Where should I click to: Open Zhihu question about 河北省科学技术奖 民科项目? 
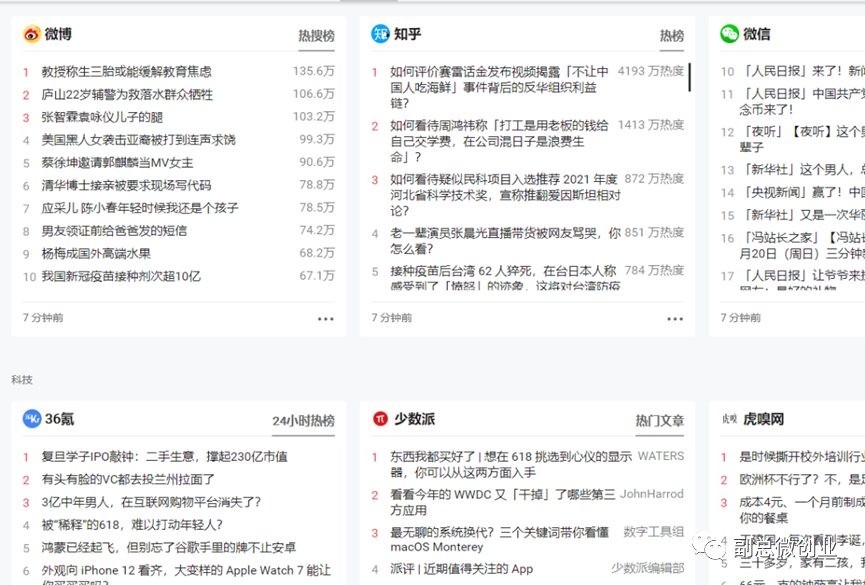coord(505,195)
